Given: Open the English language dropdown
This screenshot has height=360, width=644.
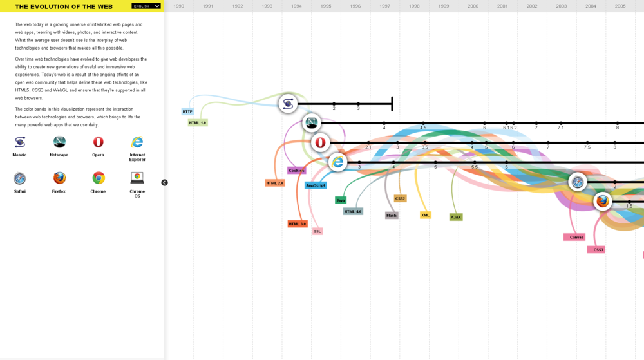Looking at the screenshot, I should (x=146, y=6).
